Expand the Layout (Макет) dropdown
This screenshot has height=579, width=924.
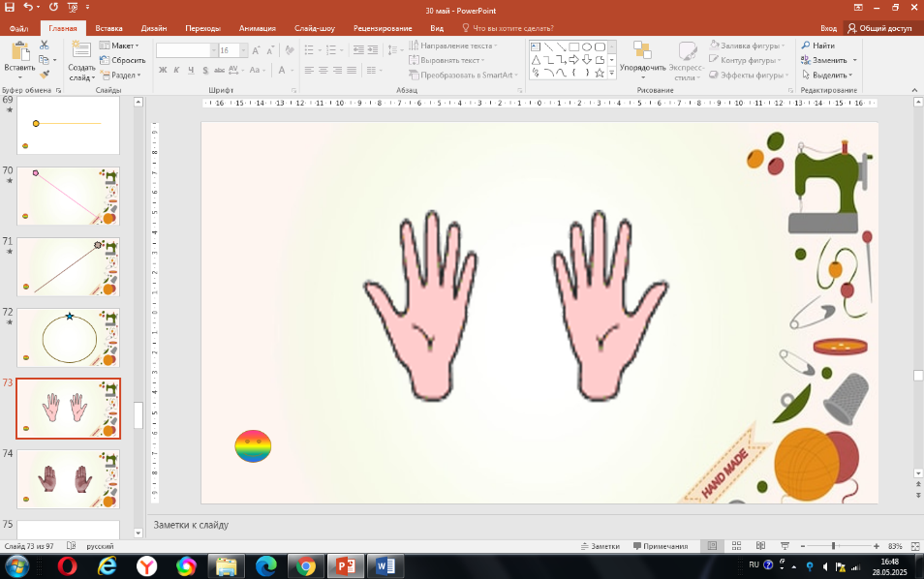[x=124, y=46]
